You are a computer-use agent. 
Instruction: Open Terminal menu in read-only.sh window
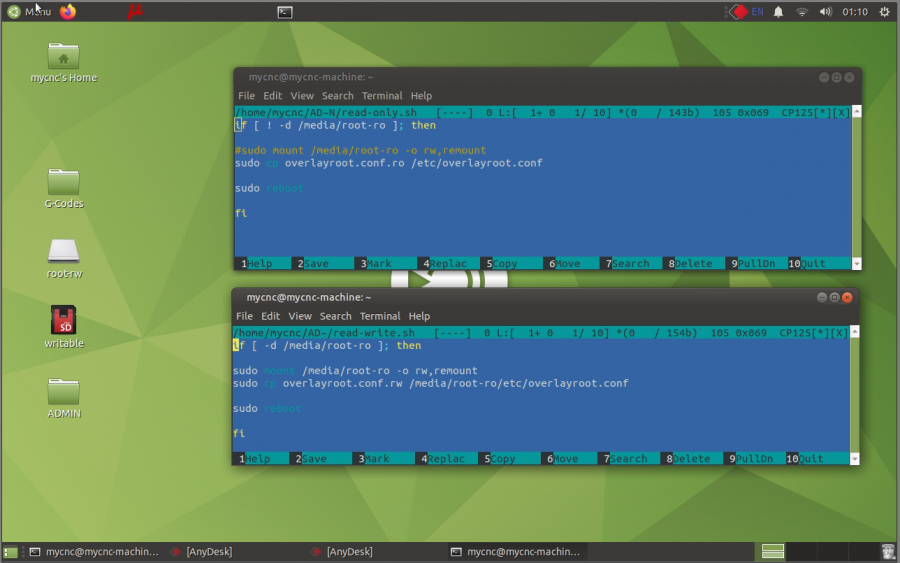click(382, 96)
